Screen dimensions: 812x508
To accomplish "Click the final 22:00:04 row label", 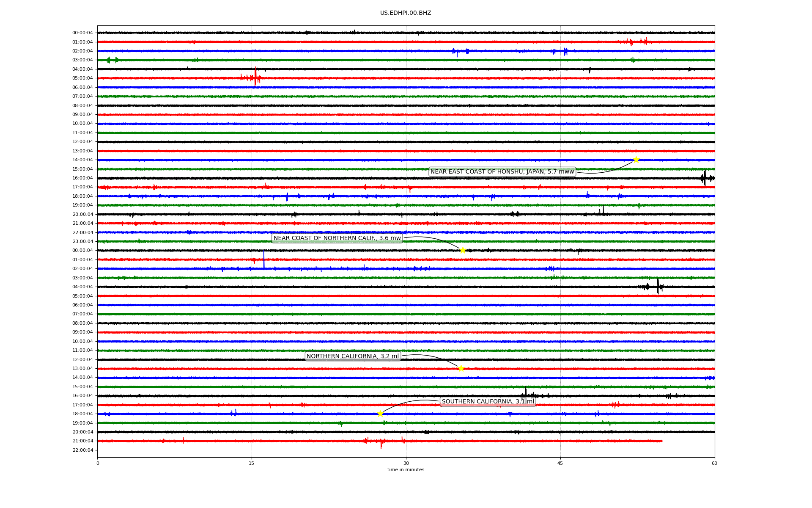I will tap(82, 450).
